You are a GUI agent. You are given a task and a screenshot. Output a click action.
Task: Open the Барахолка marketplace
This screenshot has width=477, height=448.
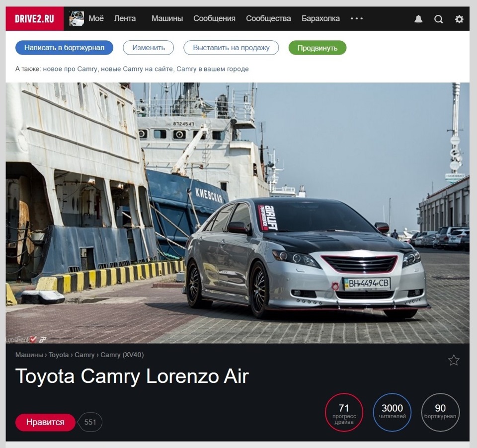coord(320,18)
